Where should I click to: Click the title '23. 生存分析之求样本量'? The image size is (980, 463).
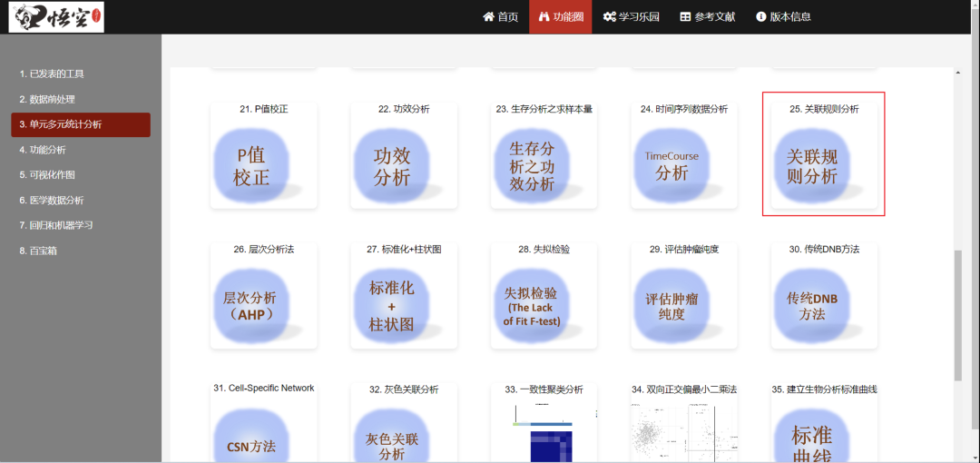tap(544, 109)
